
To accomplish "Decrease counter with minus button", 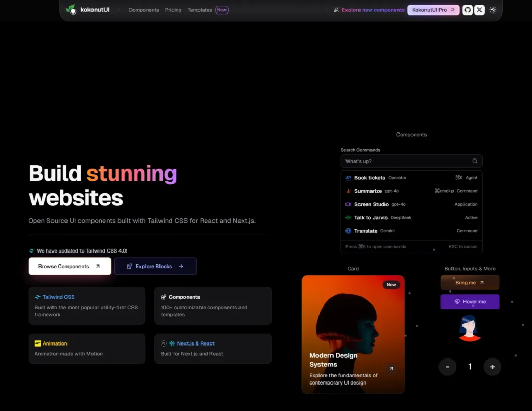I will pyautogui.click(x=447, y=367).
